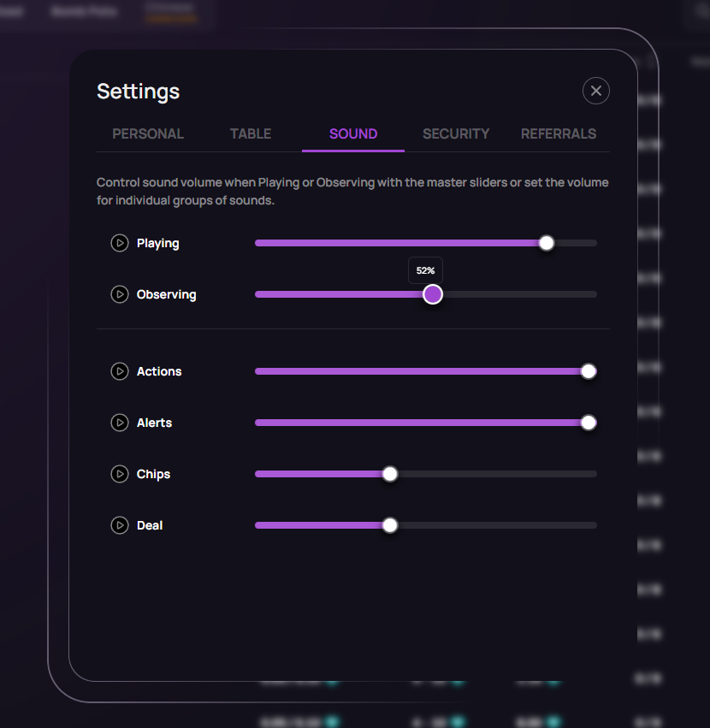
Task: Open the Referrals tab
Action: pyautogui.click(x=559, y=133)
